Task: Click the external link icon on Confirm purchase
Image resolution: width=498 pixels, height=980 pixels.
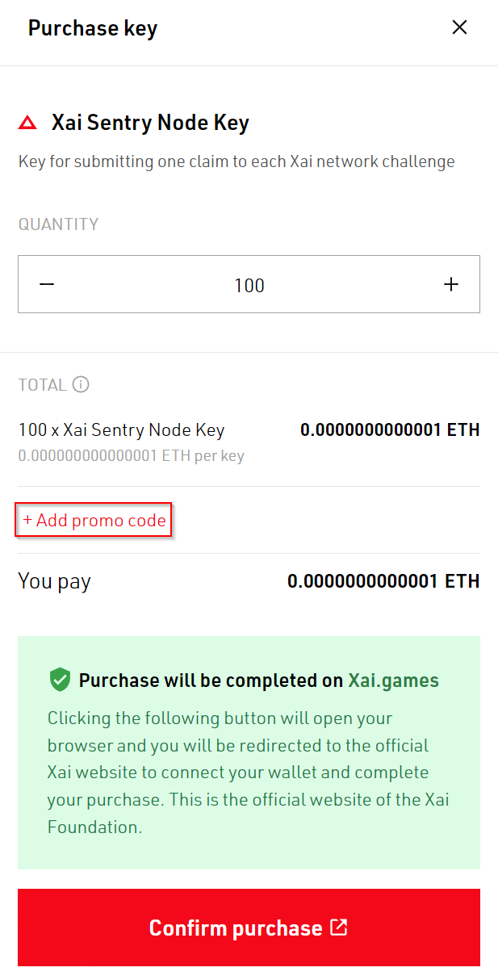Action: [x=339, y=928]
